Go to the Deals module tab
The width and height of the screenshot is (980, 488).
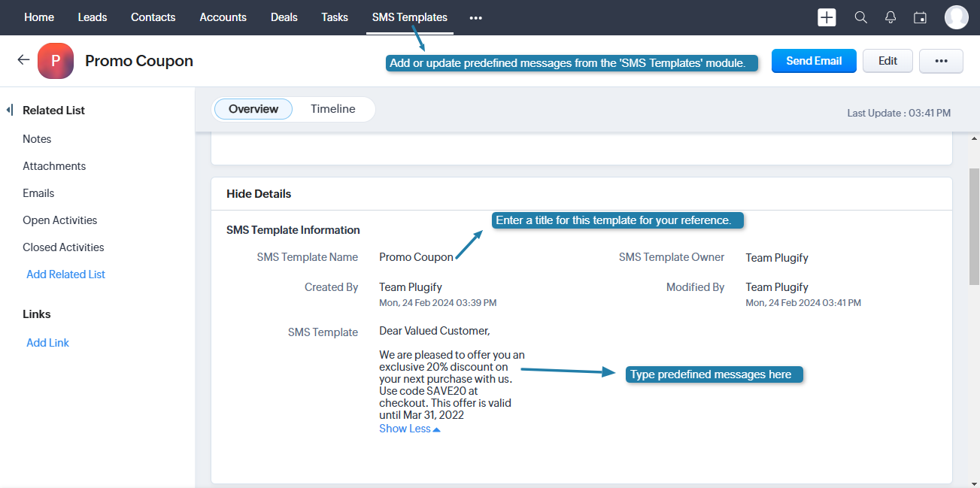point(284,17)
